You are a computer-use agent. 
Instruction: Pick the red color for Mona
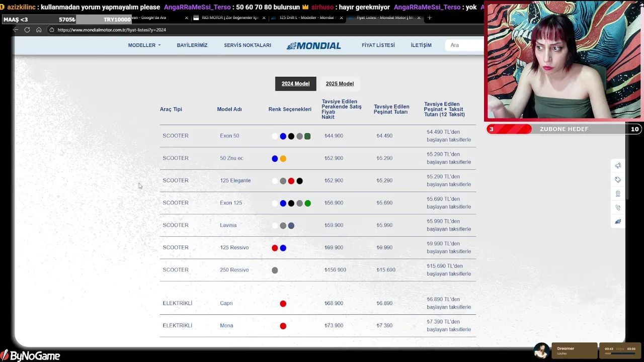pos(283,326)
